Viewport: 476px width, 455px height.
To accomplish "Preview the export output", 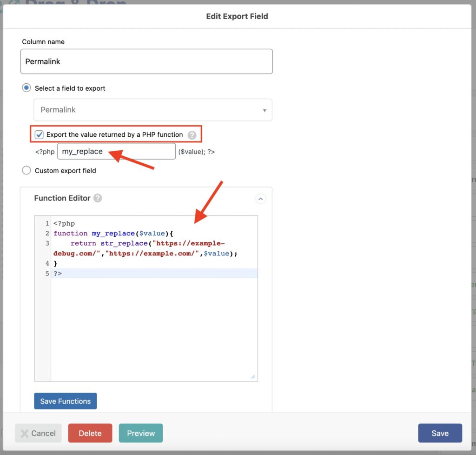I will (140, 433).
